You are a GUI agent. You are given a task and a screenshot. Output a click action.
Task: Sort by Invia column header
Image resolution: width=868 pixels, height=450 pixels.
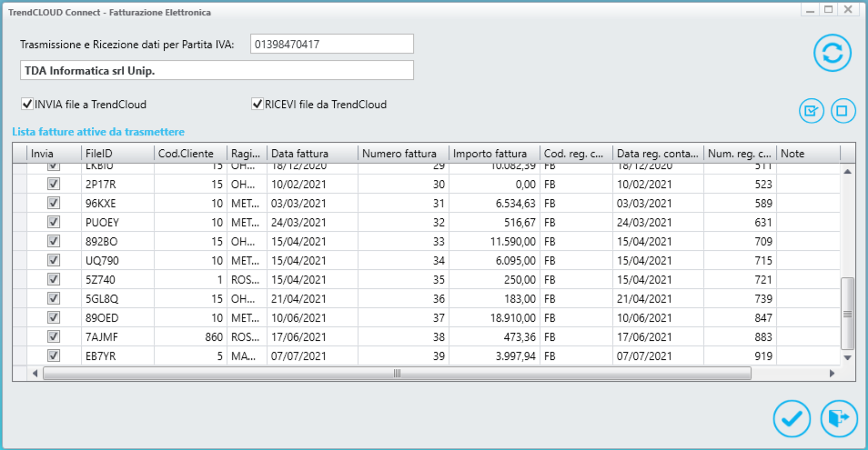[x=54, y=153]
